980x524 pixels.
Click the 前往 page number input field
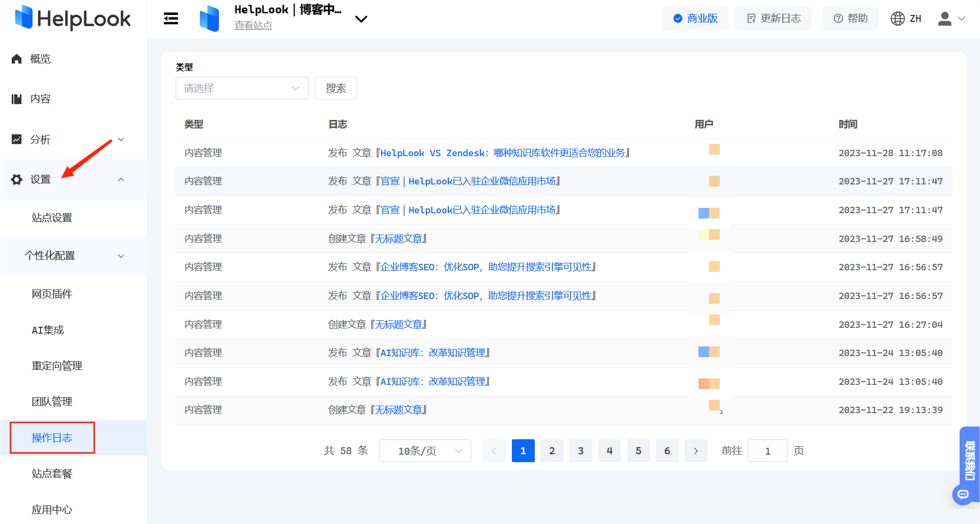tap(767, 451)
